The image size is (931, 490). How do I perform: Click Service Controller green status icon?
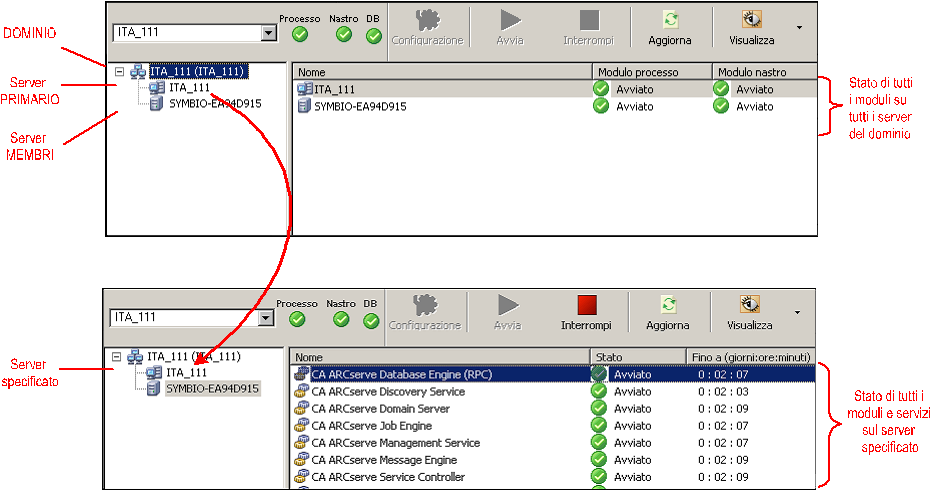point(599,477)
